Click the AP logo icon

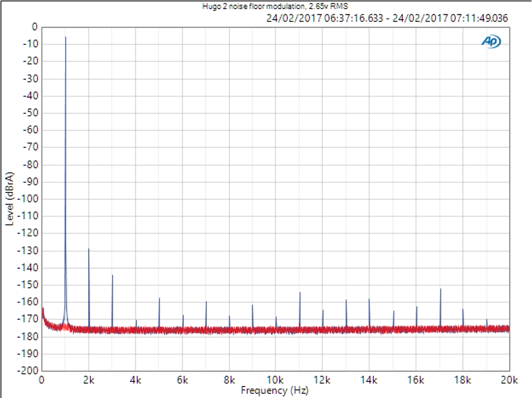tap(491, 42)
